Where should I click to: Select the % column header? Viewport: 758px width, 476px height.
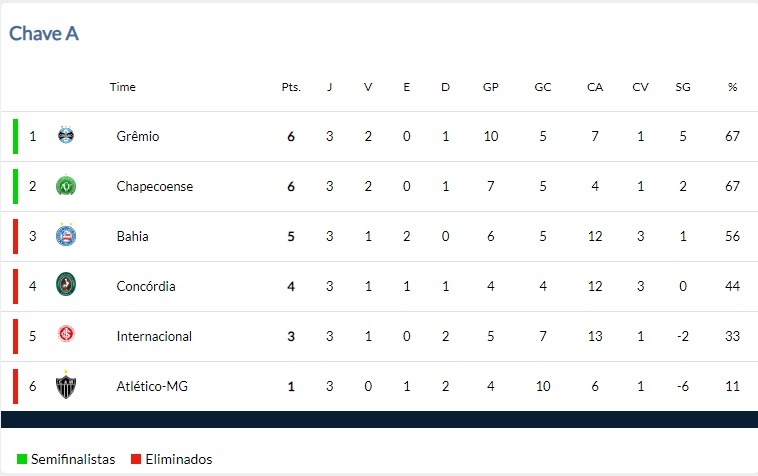pyautogui.click(x=732, y=87)
